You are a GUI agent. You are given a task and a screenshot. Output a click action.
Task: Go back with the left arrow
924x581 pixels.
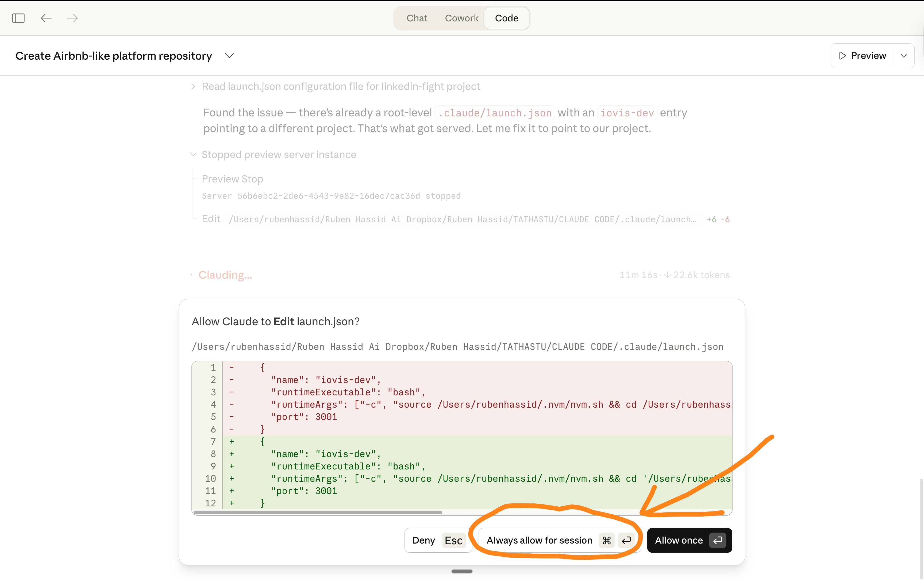tap(46, 18)
